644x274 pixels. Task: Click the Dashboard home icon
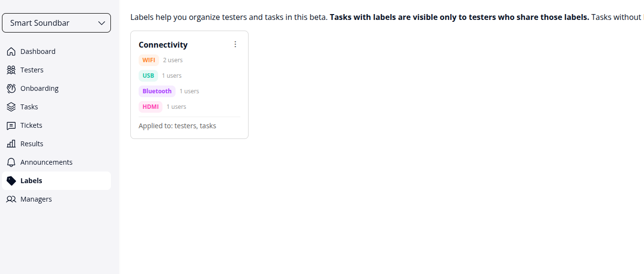11,51
